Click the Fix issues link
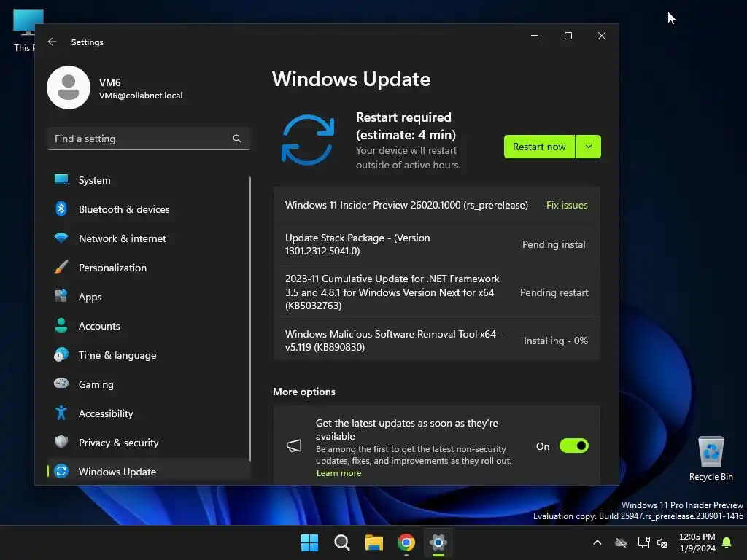 pyautogui.click(x=567, y=205)
